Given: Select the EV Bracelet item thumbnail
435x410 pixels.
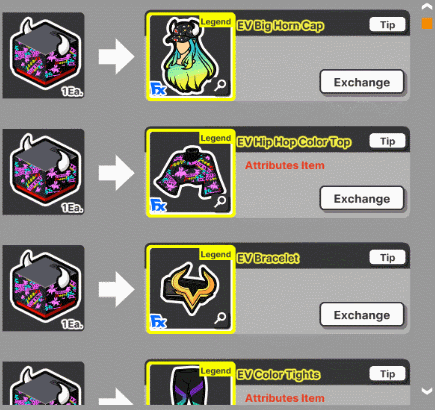Looking at the screenshot, I should click(x=191, y=289).
